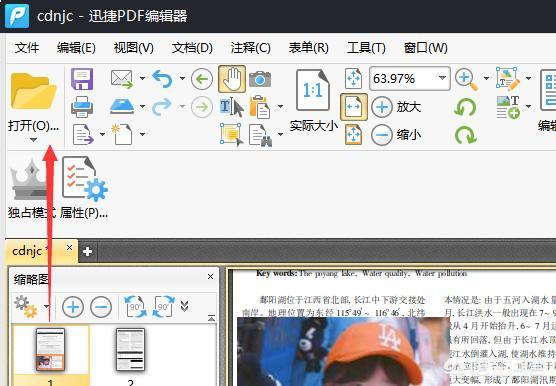Expand the export document dropdown arrow
The image size is (556, 386).
click(x=102, y=134)
